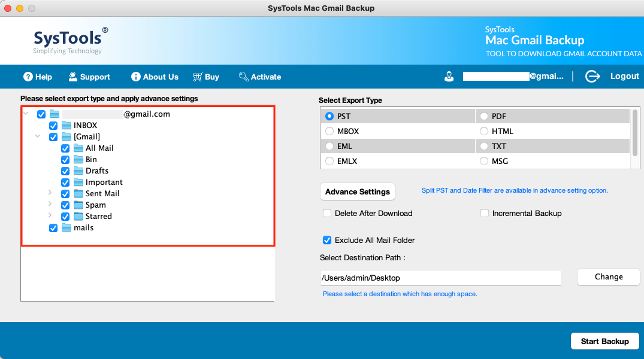
Task: Select MSG export type
Action: tap(484, 161)
